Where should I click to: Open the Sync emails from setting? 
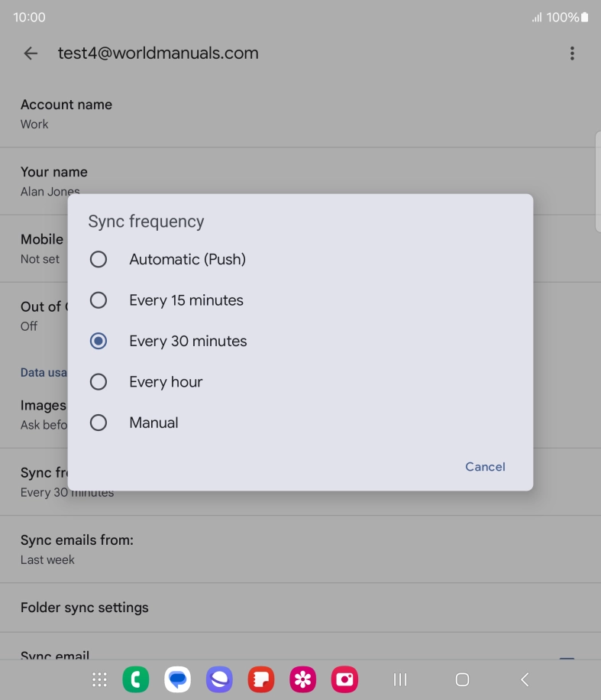click(x=300, y=549)
